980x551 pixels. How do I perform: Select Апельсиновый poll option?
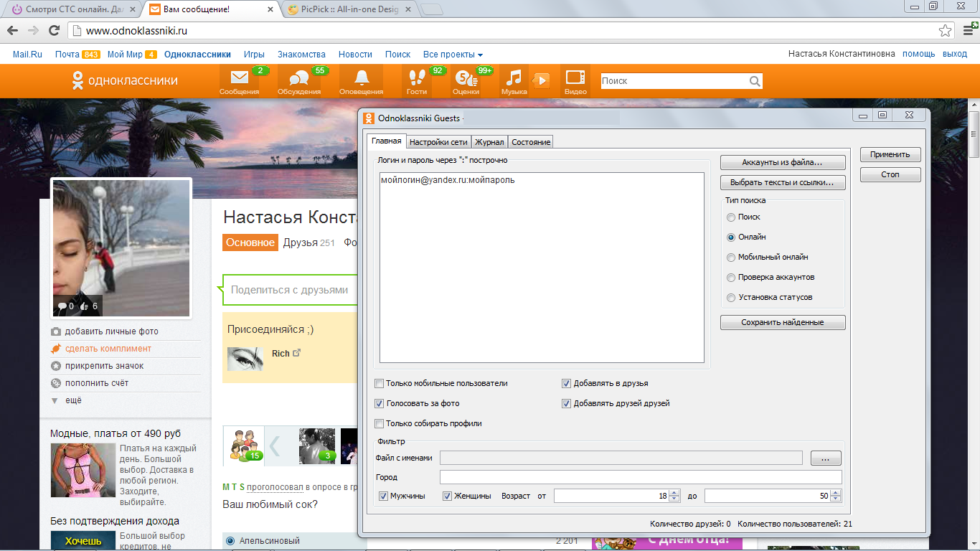tap(230, 541)
